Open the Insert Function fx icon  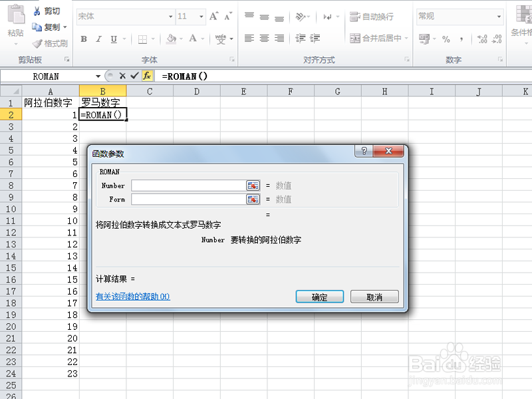coord(147,75)
